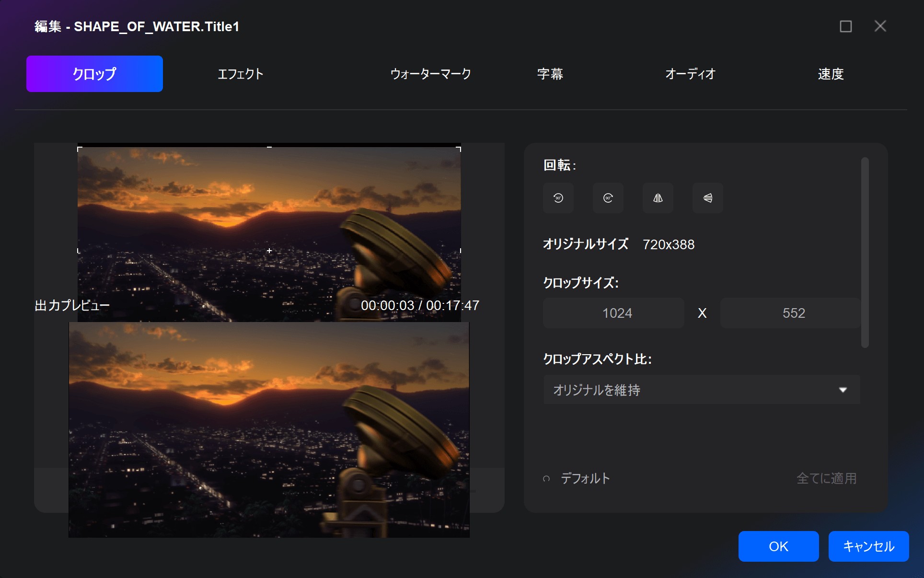Go to the 字幕 tab
This screenshot has height=578, width=924.
(550, 74)
